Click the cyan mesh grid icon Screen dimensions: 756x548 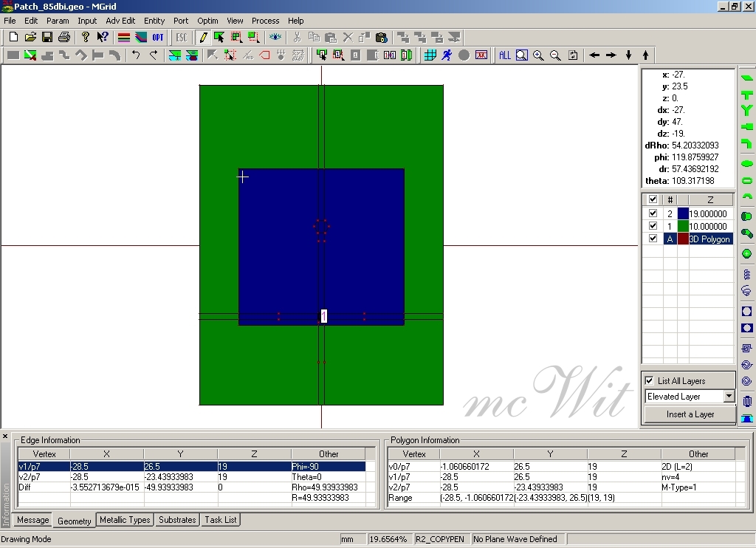430,55
